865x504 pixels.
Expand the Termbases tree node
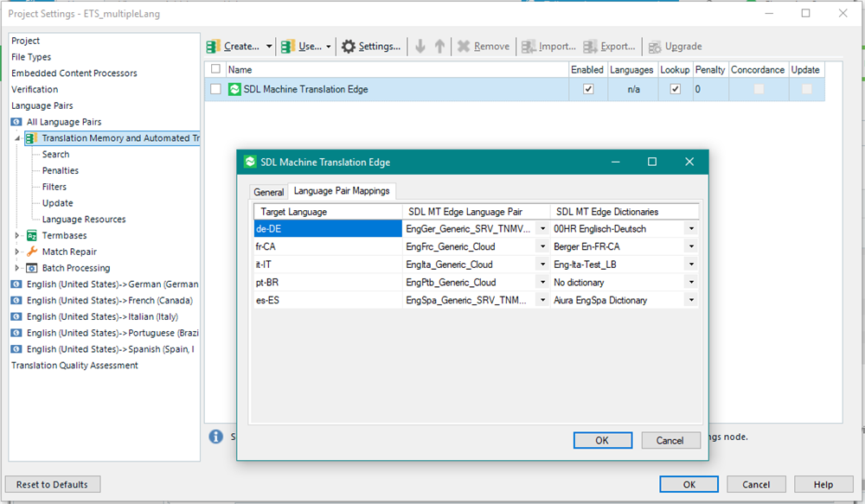17,235
